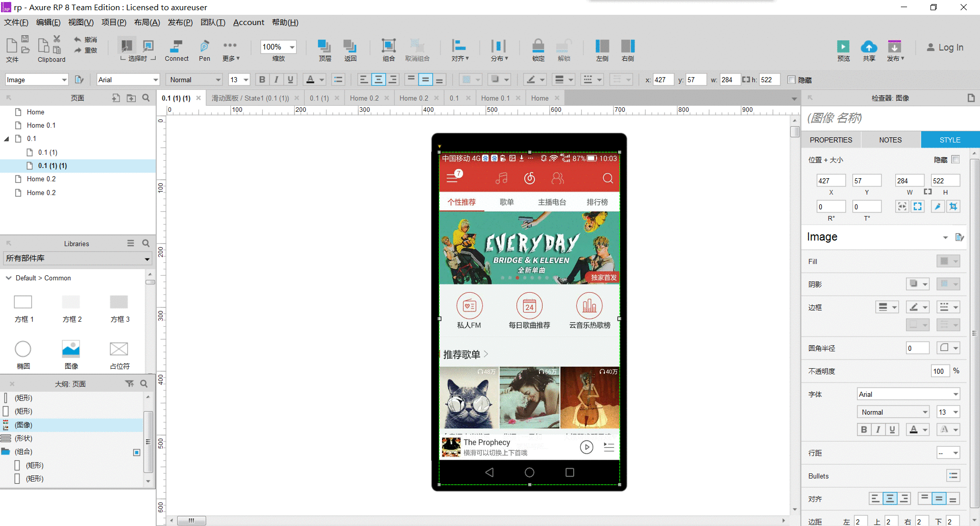Select the 图像 image widget in library
The height and width of the screenshot is (526, 980).
click(71, 354)
